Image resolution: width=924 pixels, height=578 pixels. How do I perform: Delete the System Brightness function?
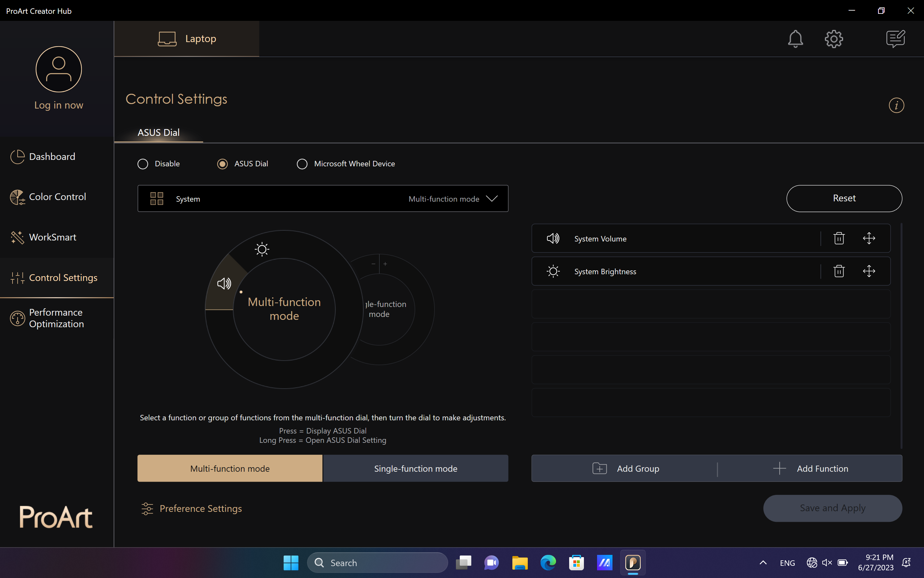839,271
